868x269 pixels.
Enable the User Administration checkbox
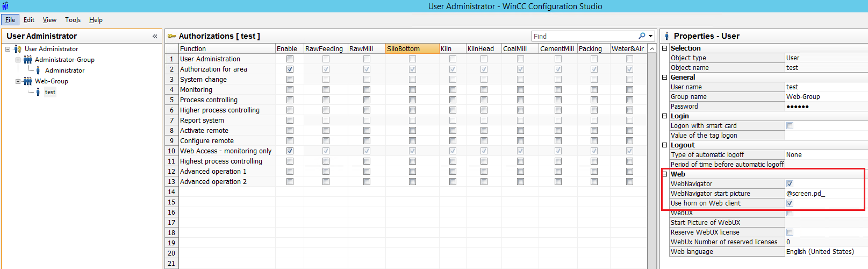pos(290,59)
